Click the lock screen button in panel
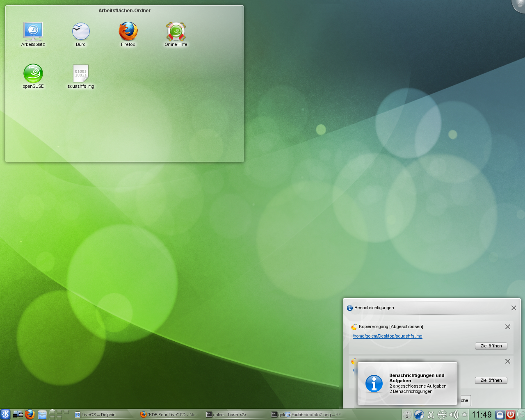Image resolution: width=525 pixels, height=420 pixels. coord(500,415)
